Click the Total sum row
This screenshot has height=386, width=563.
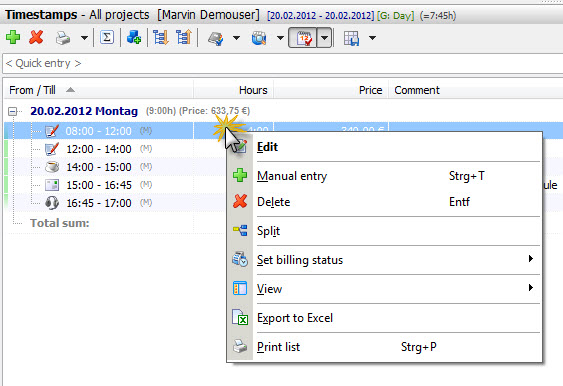click(x=60, y=223)
